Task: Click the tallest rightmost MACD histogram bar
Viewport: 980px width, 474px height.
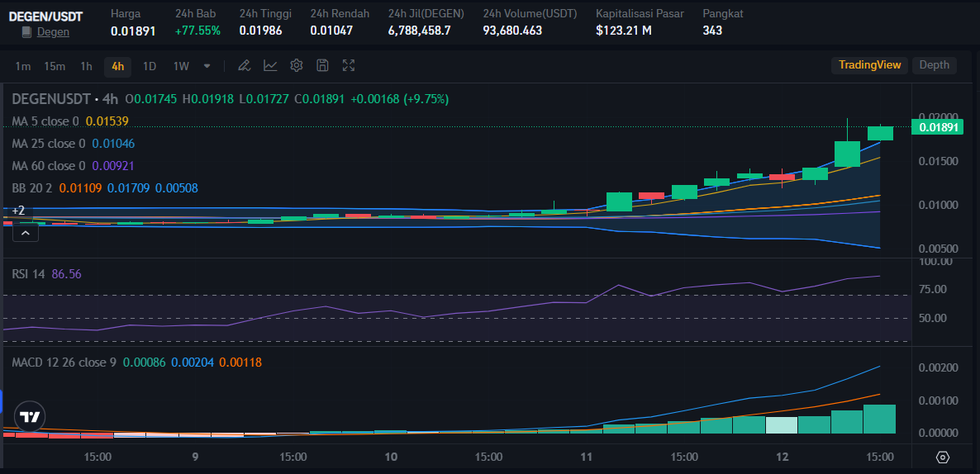Action: click(x=880, y=419)
